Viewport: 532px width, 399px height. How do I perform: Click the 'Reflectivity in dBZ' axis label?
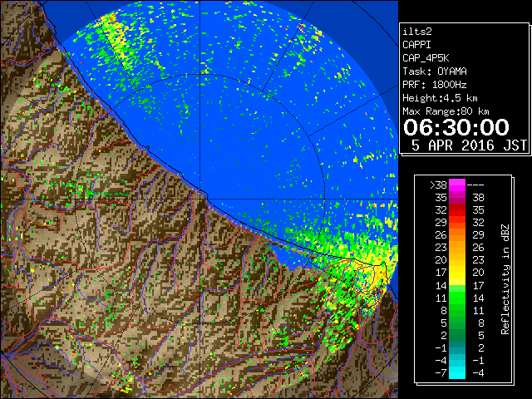coord(505,279)
